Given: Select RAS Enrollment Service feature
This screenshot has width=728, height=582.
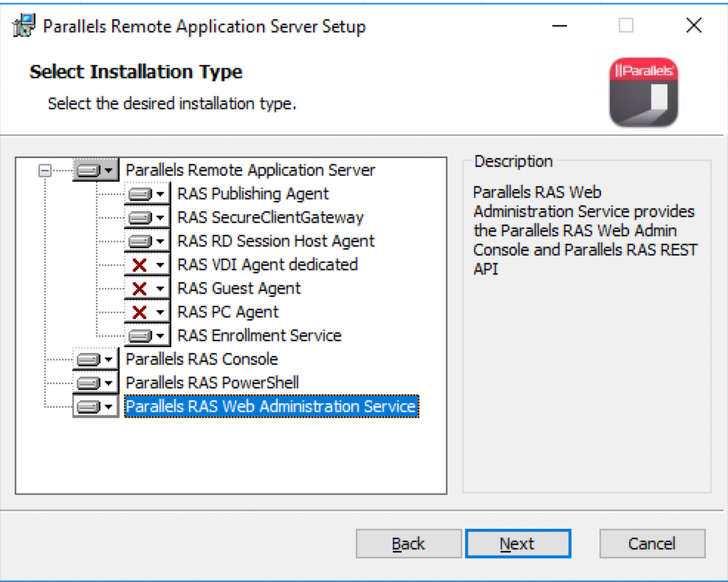Looking at the screenshot, I should 260,335.
